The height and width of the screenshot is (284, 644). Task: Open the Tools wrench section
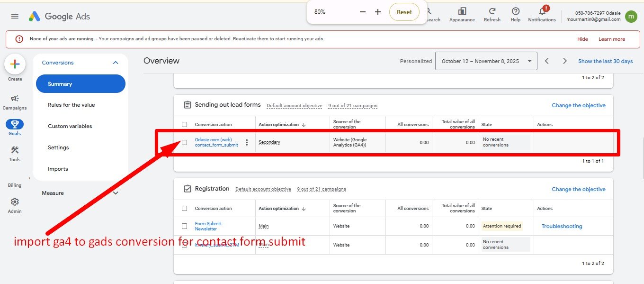coord(15,150)
